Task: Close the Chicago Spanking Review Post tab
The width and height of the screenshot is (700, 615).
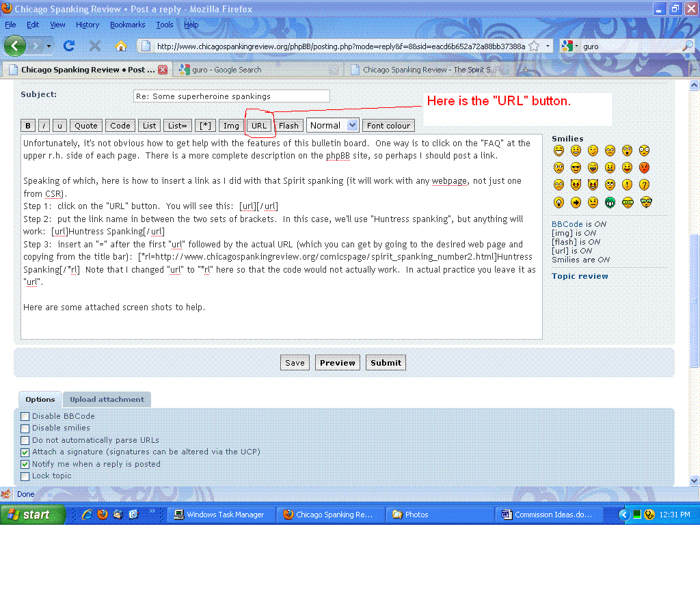Action: [x=163, y=70]
